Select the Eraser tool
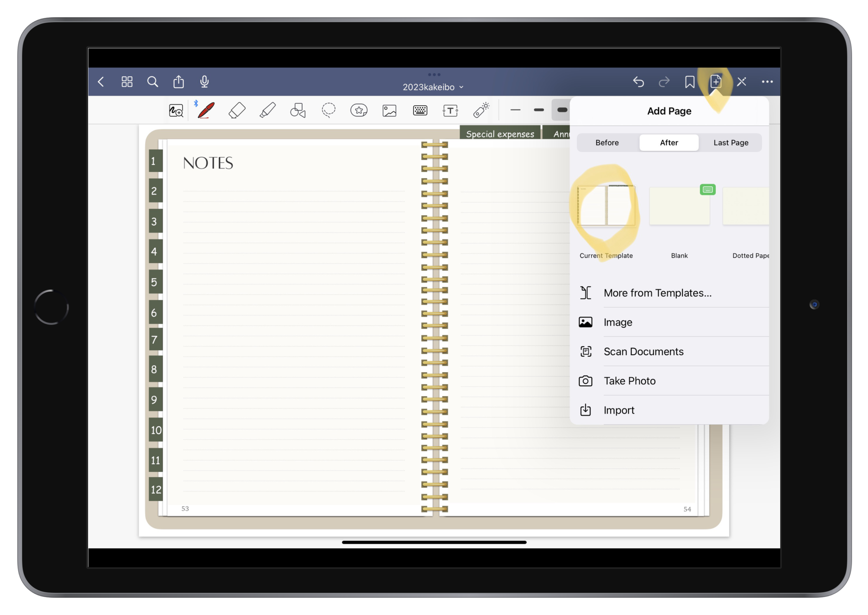Screen dimensions: 868x615 (x=237, y=110)
